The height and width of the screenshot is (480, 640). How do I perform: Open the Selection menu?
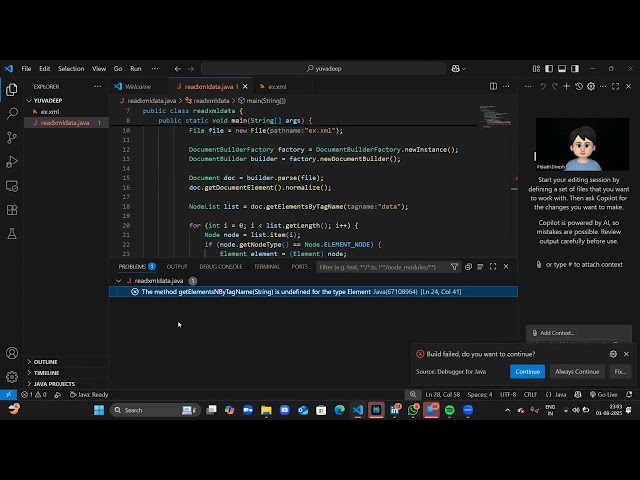click(x=71, y=69)
